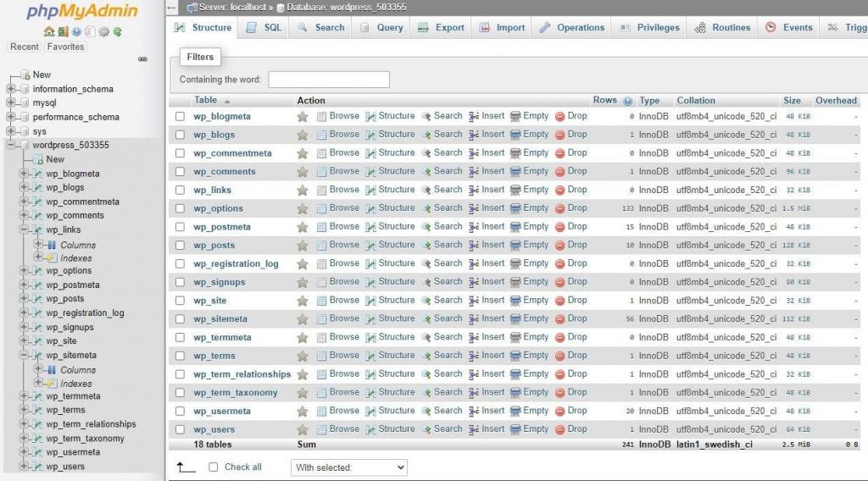This screenshot has width=868, height=481.
Task: Click the wp_postmeta table name link
Action: (222, 227)
